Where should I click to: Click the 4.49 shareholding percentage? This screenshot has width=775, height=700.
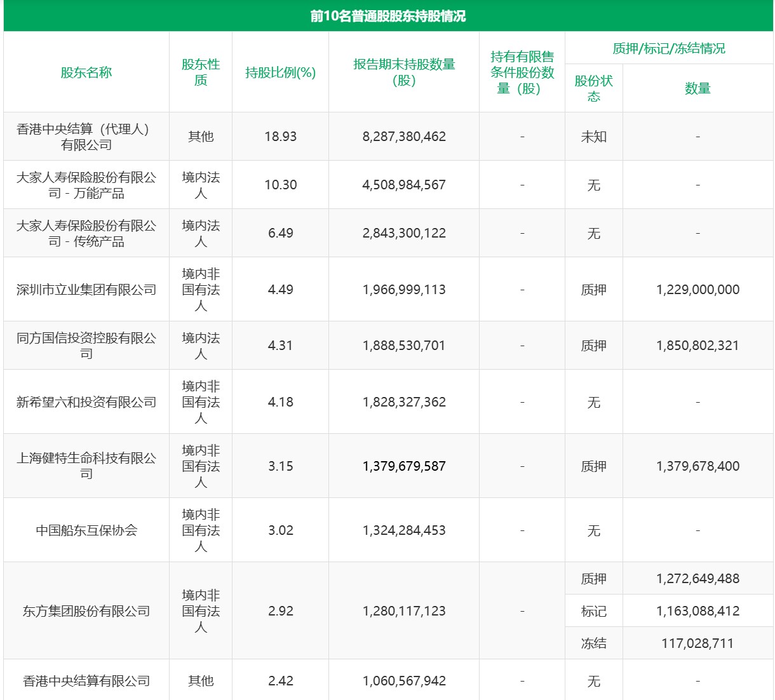click(281, 290)
